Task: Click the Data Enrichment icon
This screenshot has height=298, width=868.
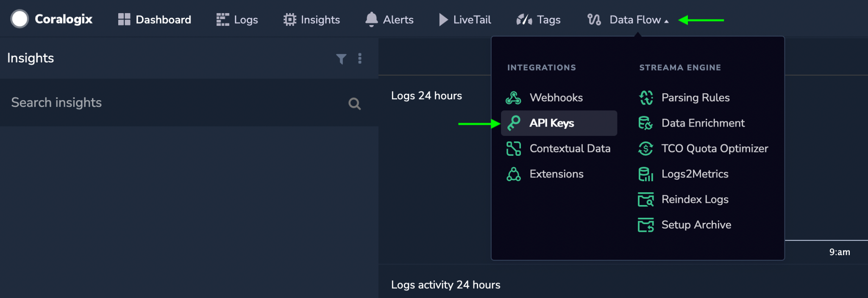Action: 645,123
